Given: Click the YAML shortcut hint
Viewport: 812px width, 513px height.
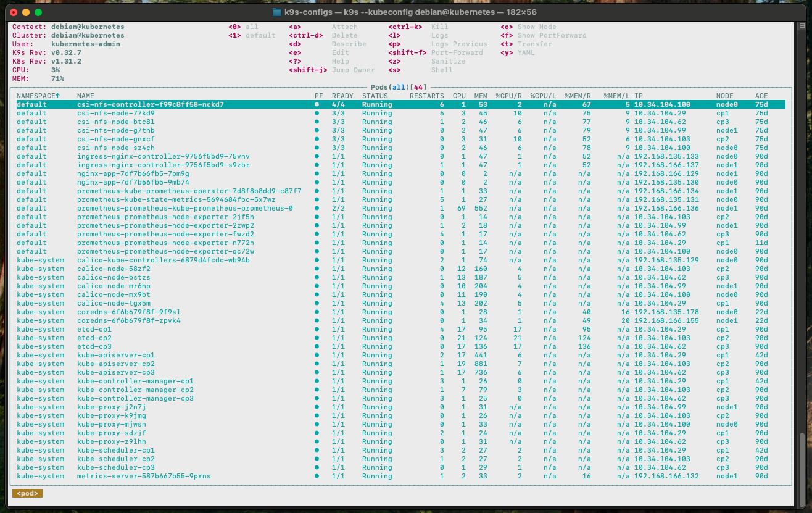Looking at the screenshot, I should [x=526, y=53].
